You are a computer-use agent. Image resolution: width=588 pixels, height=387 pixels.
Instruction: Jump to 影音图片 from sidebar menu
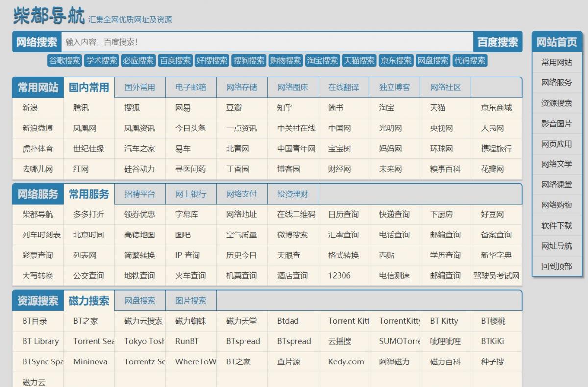pyautogui.click(x=557, y=124)
